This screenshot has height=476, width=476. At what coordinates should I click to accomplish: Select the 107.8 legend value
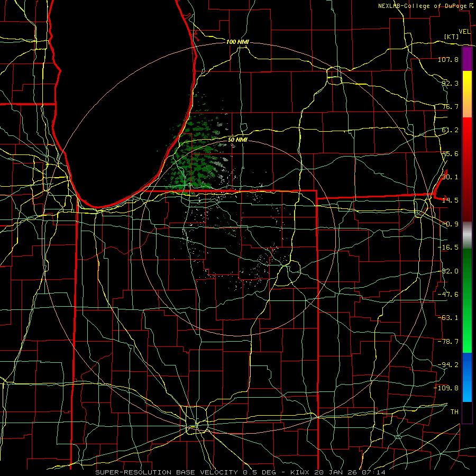448,59
